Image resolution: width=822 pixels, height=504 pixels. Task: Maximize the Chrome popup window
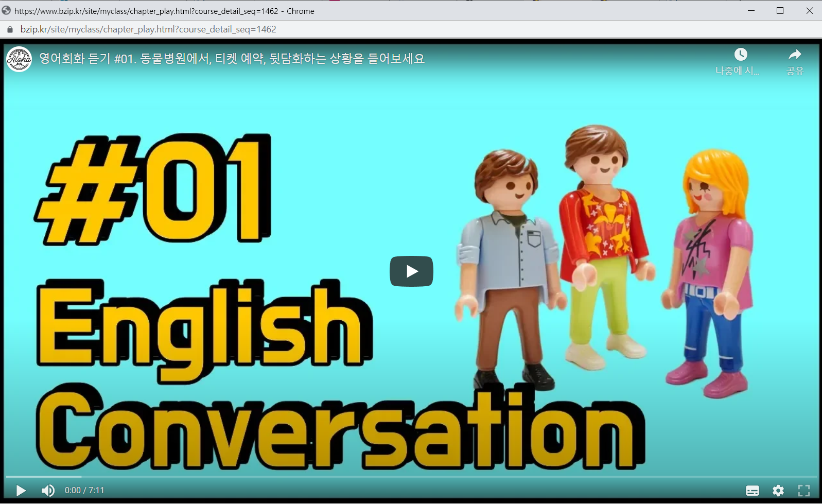(x=780, y=10)
